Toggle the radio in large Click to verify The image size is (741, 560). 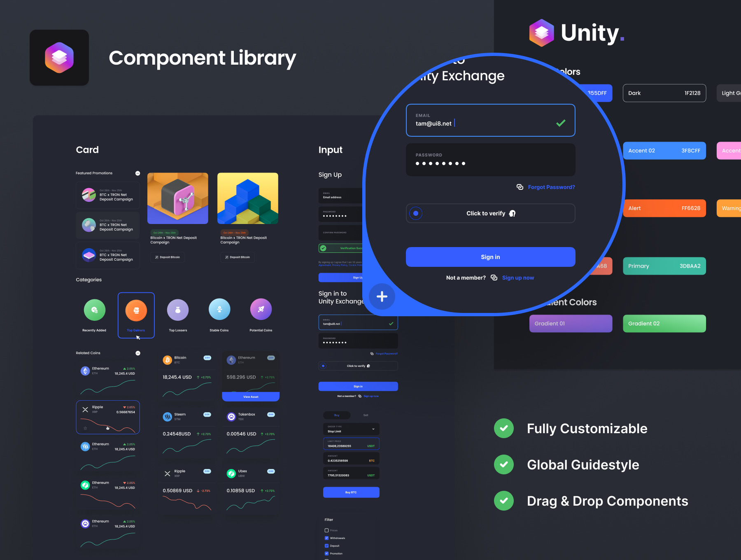click(416, 213)
